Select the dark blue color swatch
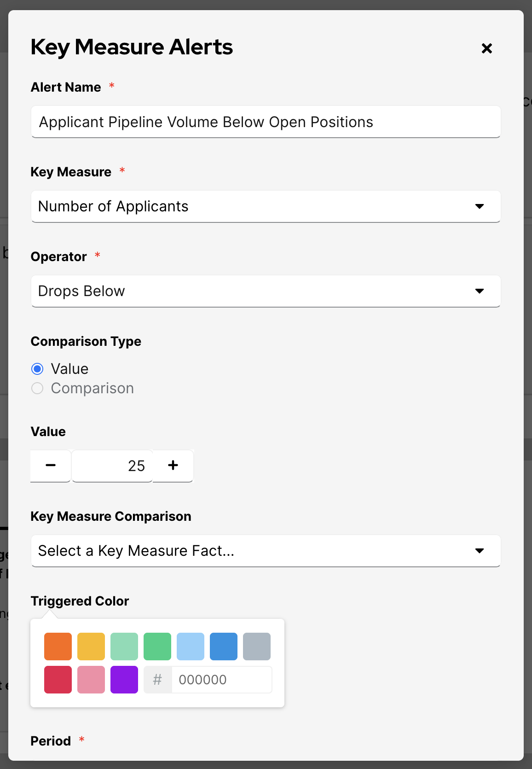 224,647
